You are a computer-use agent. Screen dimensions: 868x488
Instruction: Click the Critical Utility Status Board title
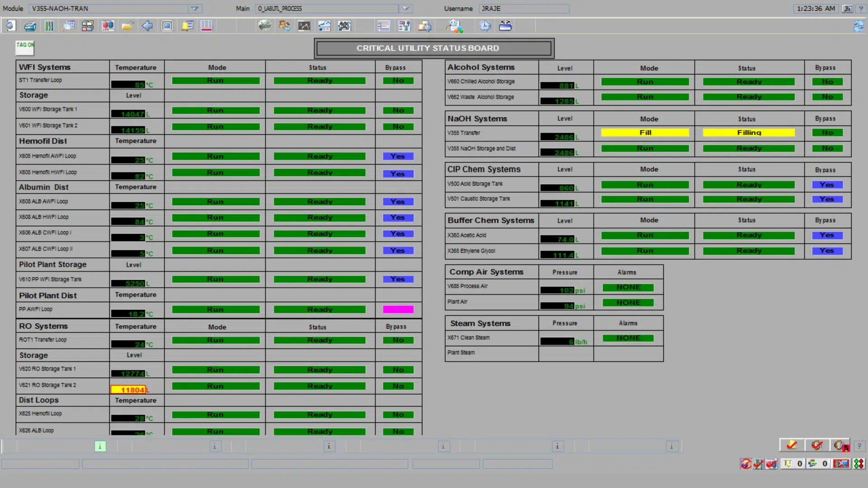434,48
